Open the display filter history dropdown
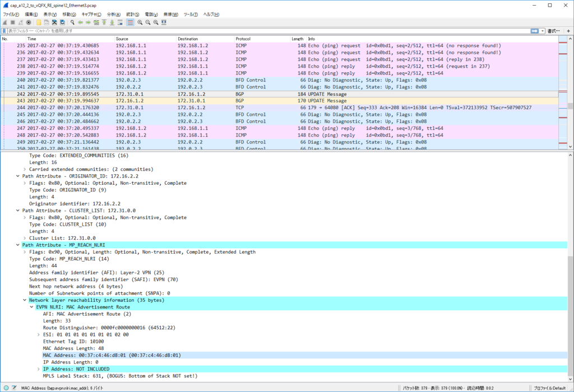Screen dimensions: 574x392 [543, 31]
